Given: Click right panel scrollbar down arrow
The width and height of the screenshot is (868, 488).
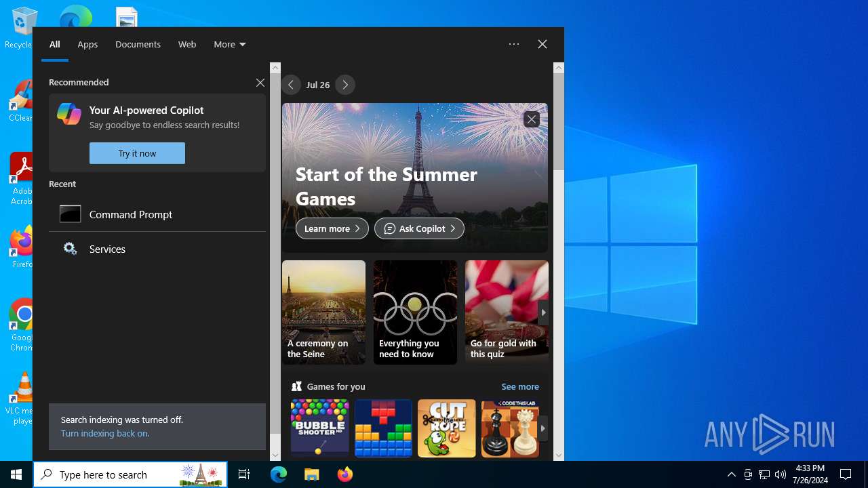Looking at the screenshot, I should [559, 455].
